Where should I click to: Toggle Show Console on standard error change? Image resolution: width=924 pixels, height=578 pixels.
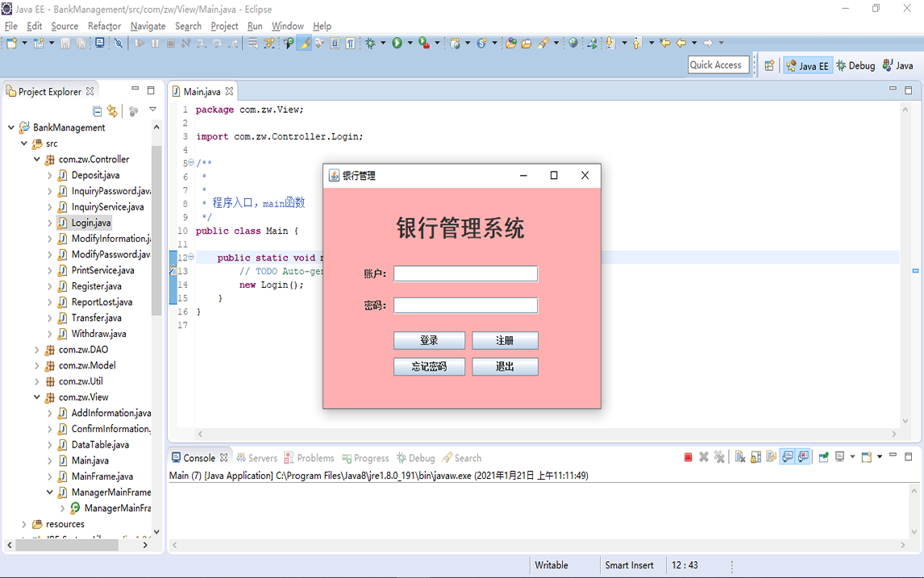[x=803, y=456]
